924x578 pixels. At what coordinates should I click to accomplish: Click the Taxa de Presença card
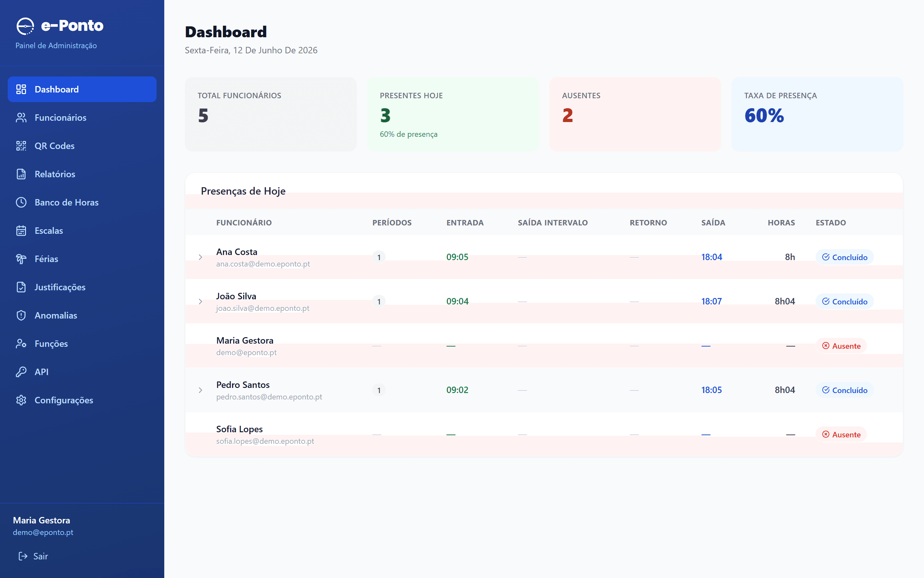(x=817, y=114)
